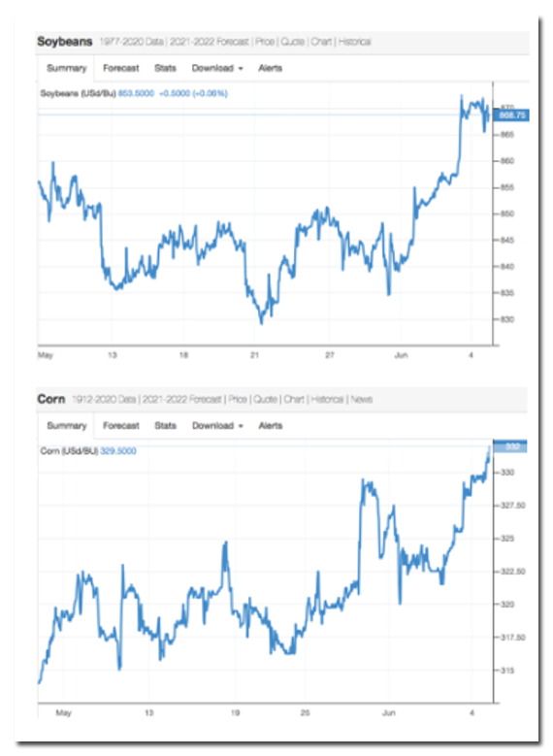The height and width of the screenshot is (756, 553).
Task: Open the Corn Download dropdown
Action: [x=217, y=426]
